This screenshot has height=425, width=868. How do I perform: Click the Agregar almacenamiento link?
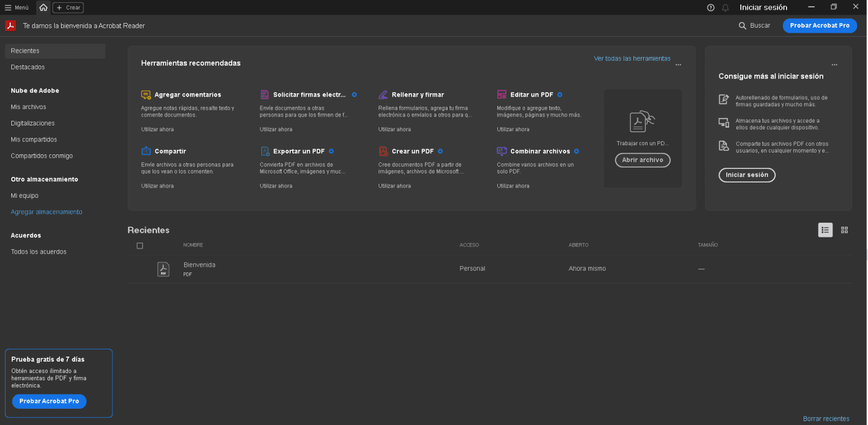(46, 212)
